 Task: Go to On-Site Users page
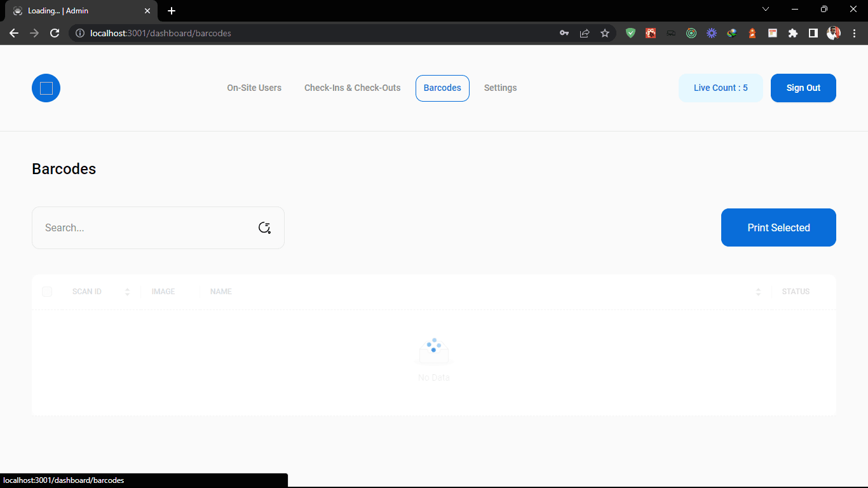click(x=254, y=88)
